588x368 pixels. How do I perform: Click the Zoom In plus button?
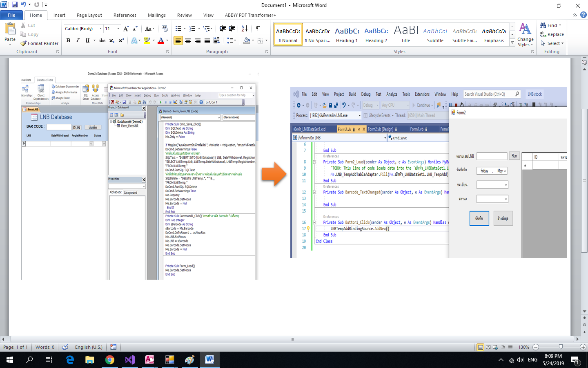pos(583,347)
